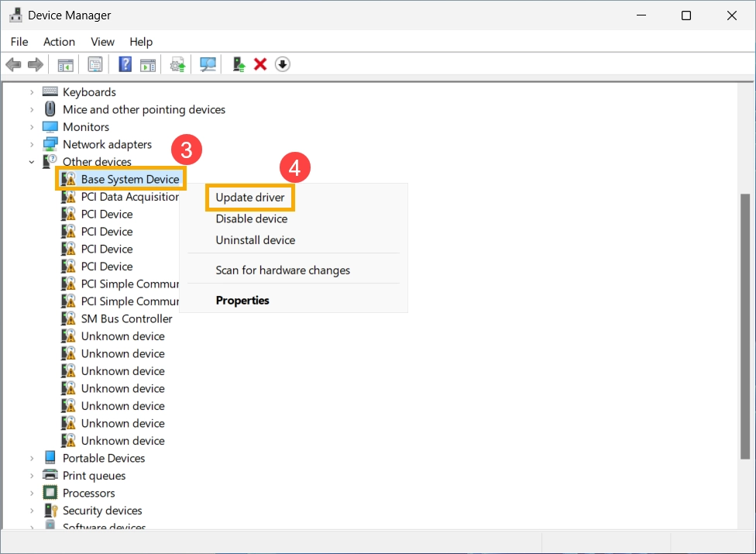756x554 pixels.
Task: Click the Processors chip icon
Action: (50, 492)
